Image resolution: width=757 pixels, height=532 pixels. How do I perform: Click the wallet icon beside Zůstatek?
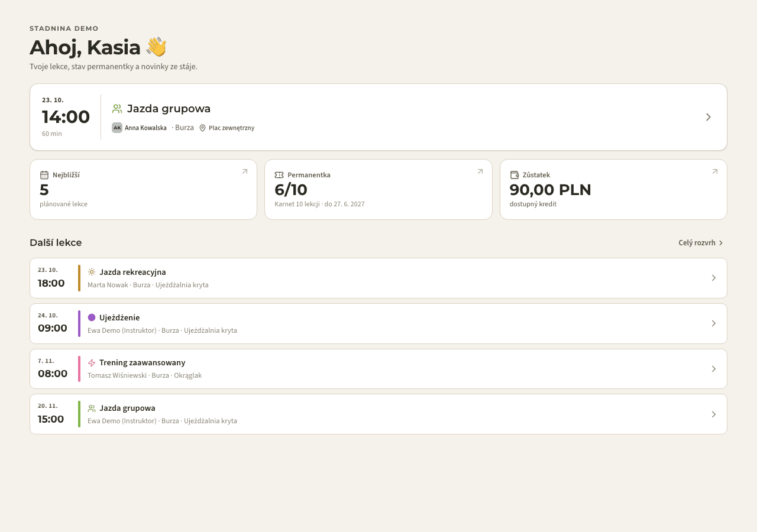[515, 175]
